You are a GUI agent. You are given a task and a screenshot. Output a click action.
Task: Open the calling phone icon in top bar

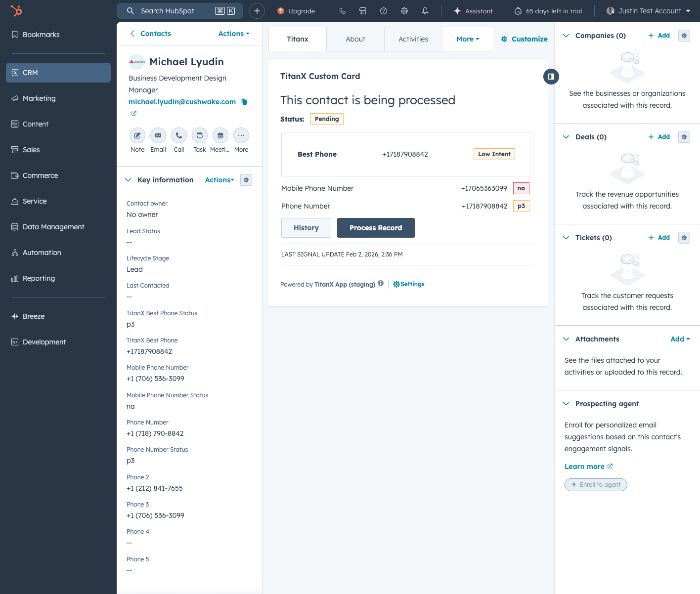342,11
